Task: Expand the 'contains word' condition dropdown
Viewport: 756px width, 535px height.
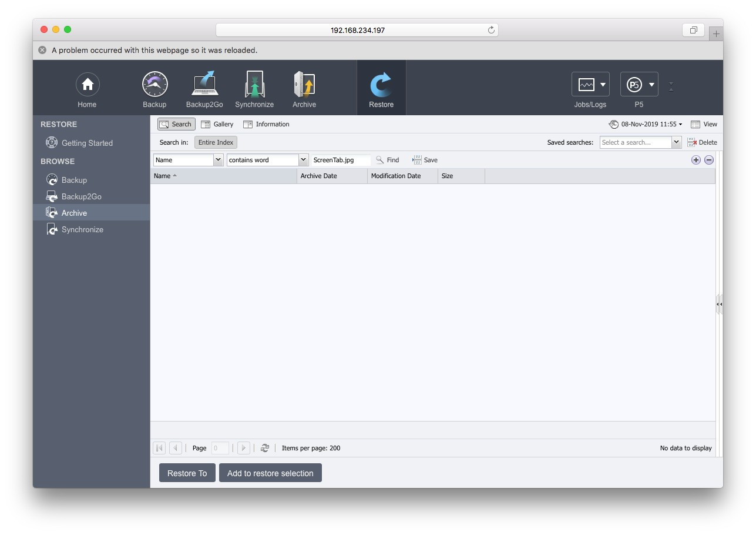Action: click(x=303, y=160)
